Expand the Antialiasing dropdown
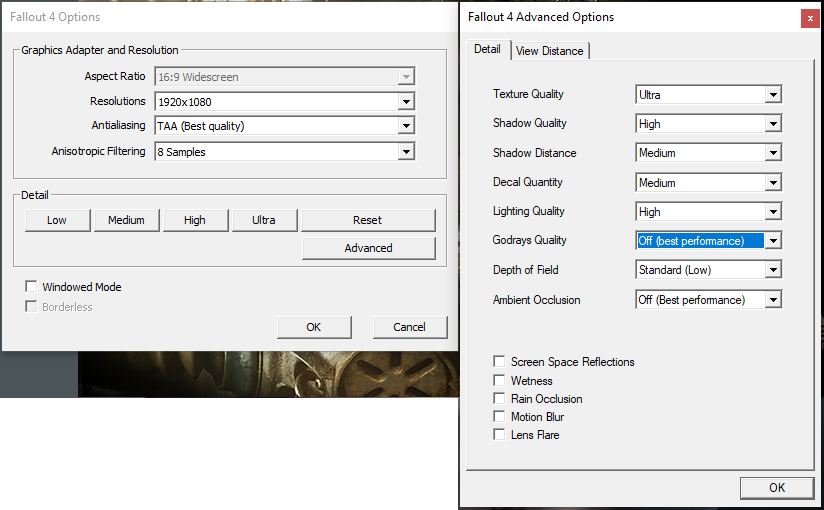This screenshot has height=510, width=824. tap(285, 126)
